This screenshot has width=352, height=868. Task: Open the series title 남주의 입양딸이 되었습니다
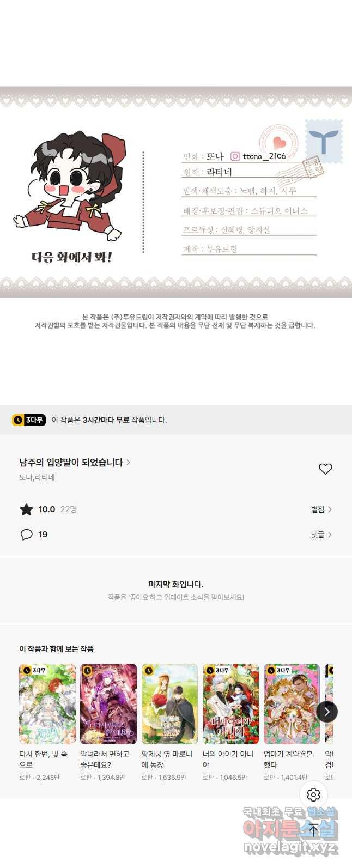75,463
